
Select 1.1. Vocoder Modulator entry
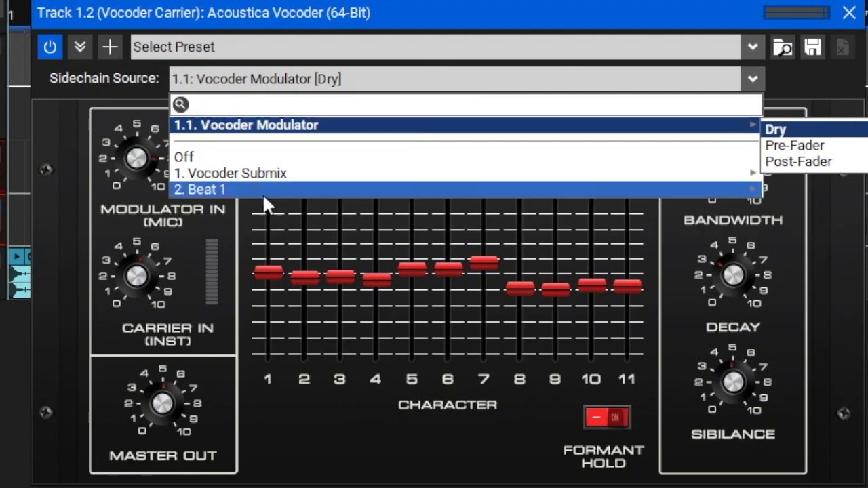(465, 125)
